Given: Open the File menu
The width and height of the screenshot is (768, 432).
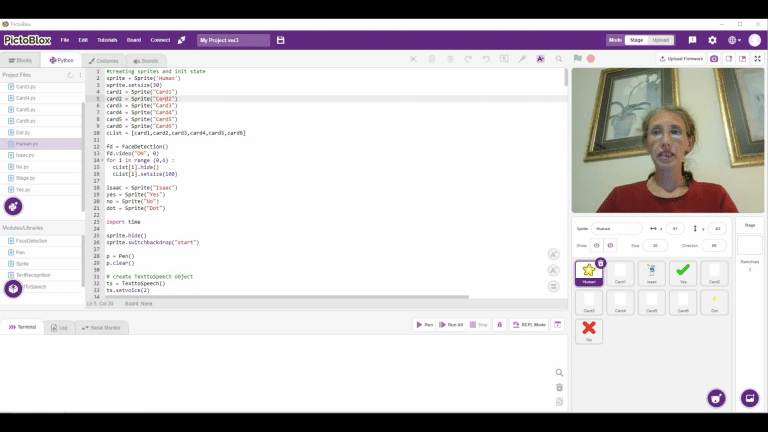Looking at the screenshot, I should [x=65, y=40].
